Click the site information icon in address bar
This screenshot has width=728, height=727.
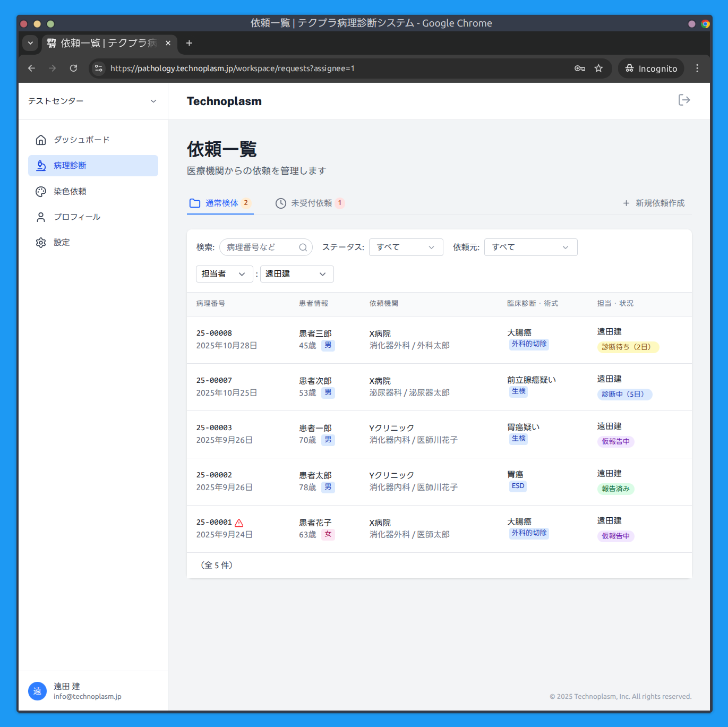pos(99,69)
